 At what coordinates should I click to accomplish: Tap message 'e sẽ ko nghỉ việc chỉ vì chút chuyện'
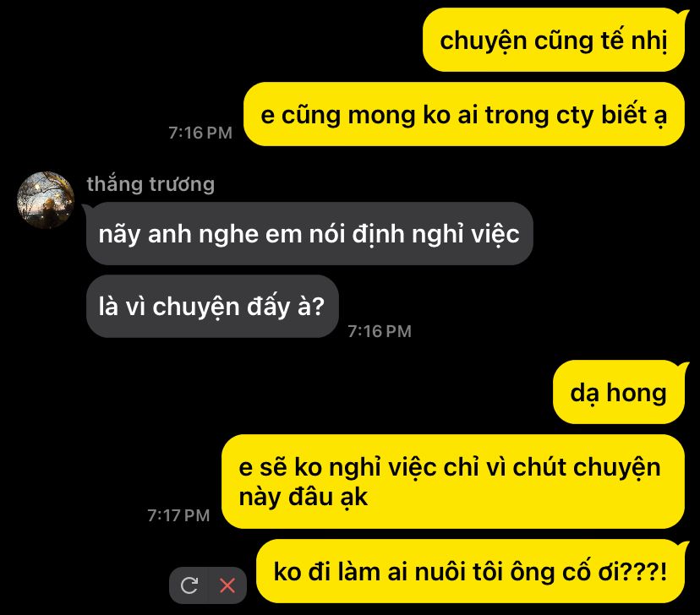click(452, 482)
